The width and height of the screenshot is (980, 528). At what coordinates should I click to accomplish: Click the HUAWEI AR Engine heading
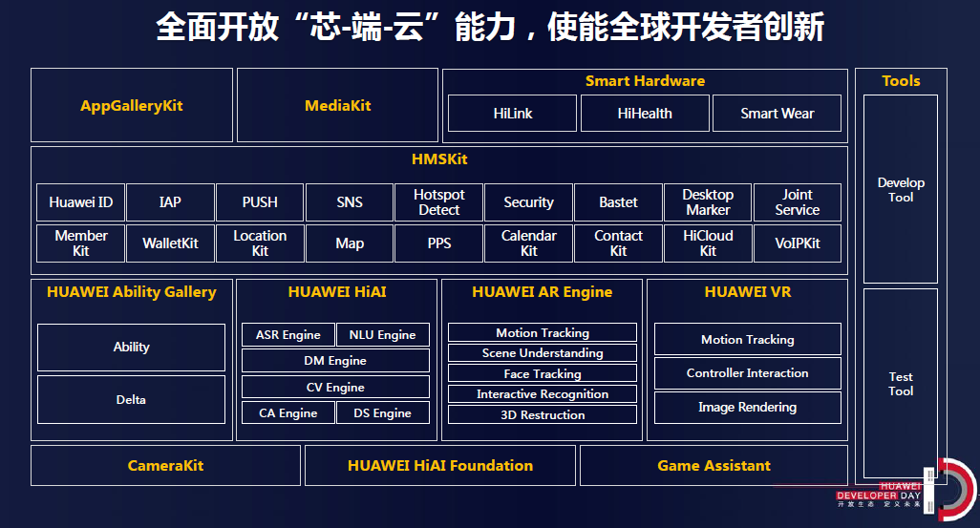pyautogui.click(x=542, y=292)
